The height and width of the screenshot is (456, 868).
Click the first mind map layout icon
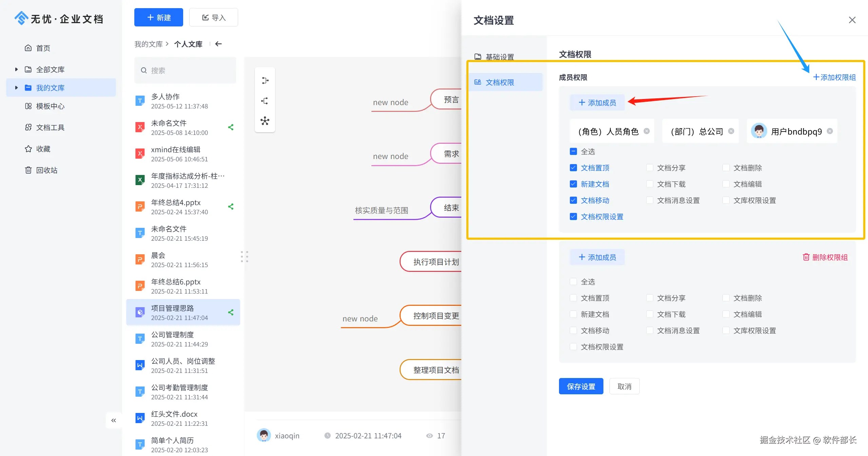pyautogui.click(x=265, y=81)
